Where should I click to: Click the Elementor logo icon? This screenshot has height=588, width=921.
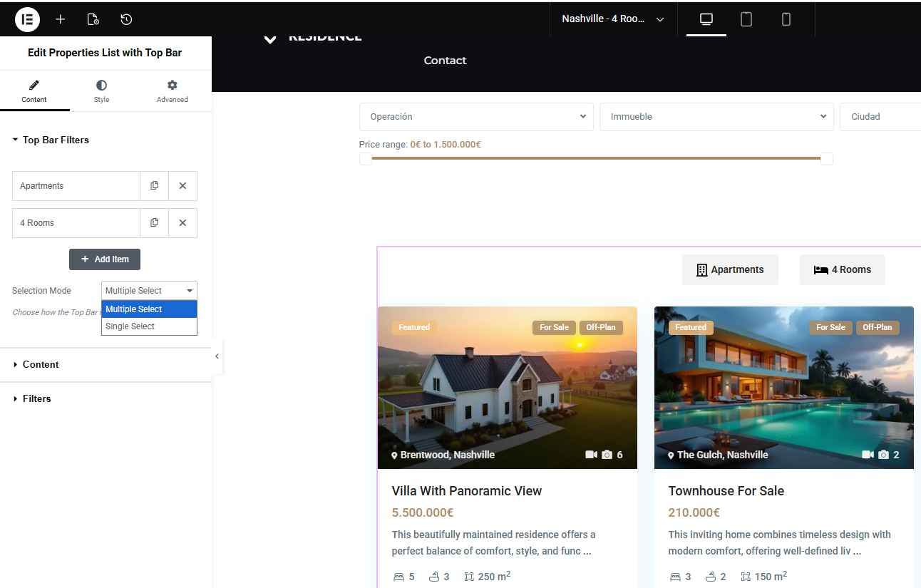(x=28, y=19)
